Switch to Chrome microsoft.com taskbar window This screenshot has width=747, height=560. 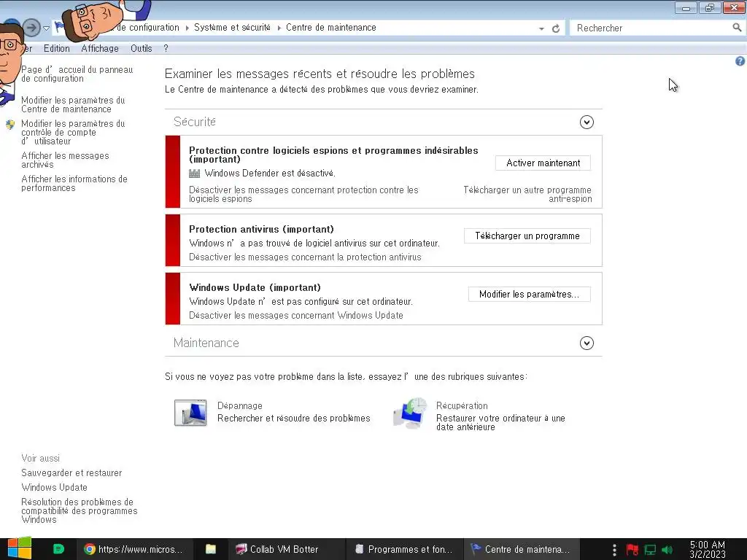click(133, 549)
